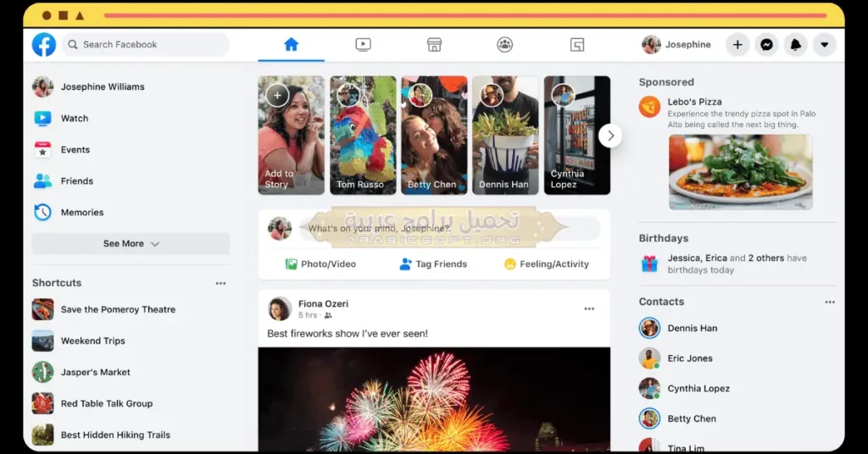Screen dimensions: 868x454
Task: Click the 5 hrs post timestamp
Action: [308, 315]
